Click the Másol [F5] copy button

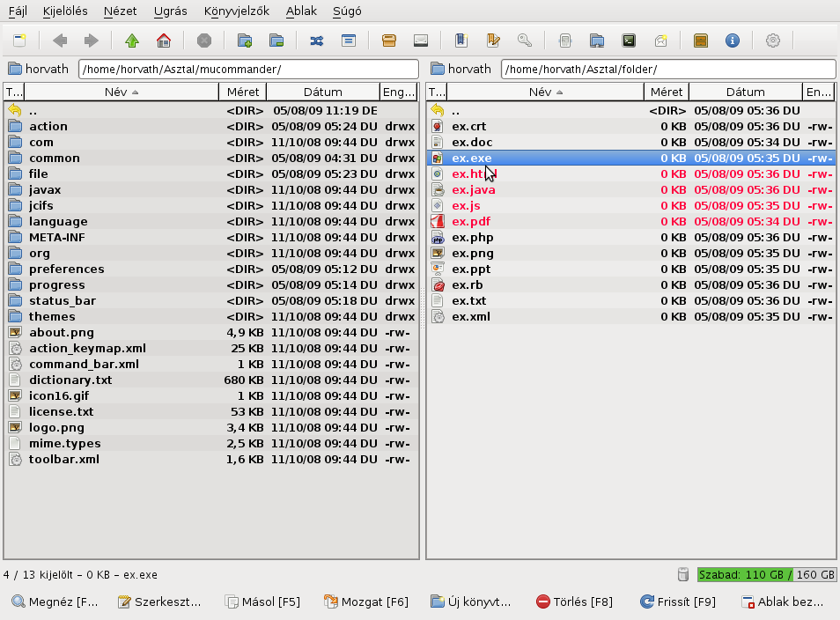263,602
